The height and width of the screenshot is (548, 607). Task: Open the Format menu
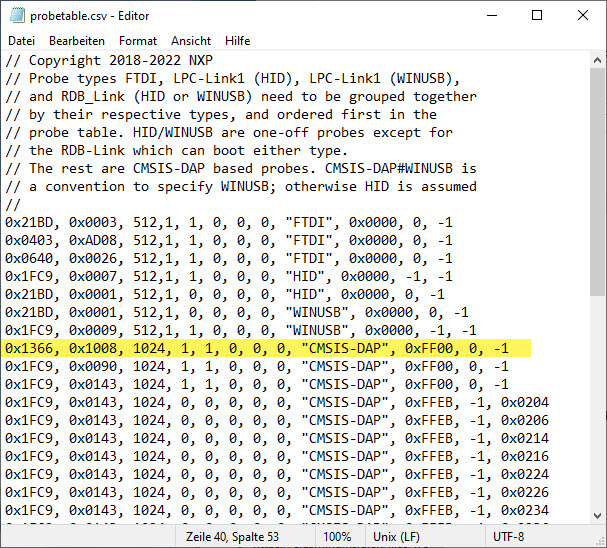tap(138, 41)
